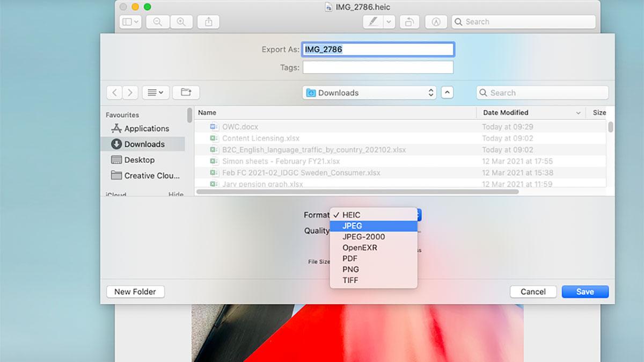Open the Downloads location popup
This screenshot has height=362, width=644.
pos(369,93)
